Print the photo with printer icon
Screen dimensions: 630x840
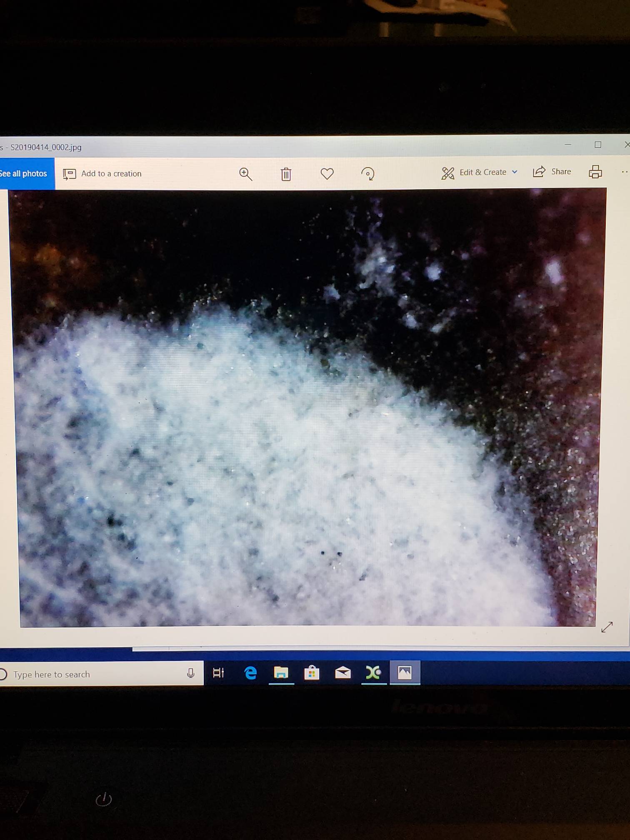tap(595, 171)
